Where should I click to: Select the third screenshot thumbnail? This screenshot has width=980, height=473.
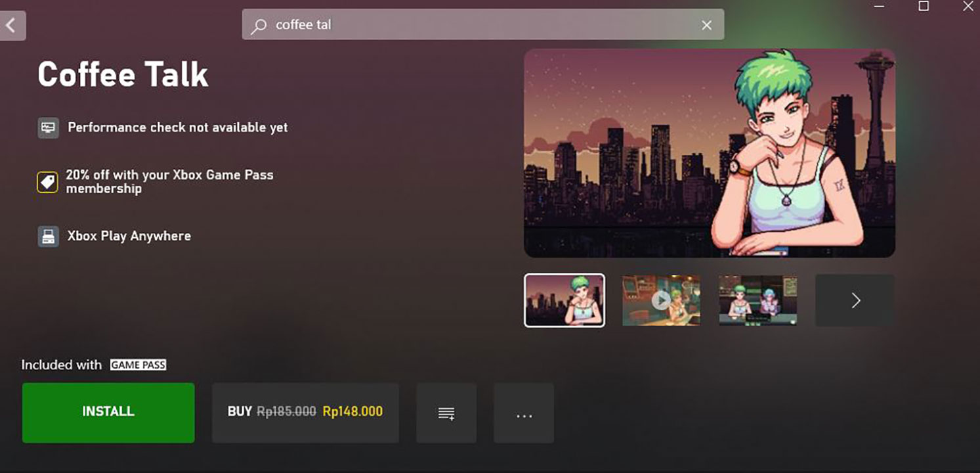click(757, 300)
